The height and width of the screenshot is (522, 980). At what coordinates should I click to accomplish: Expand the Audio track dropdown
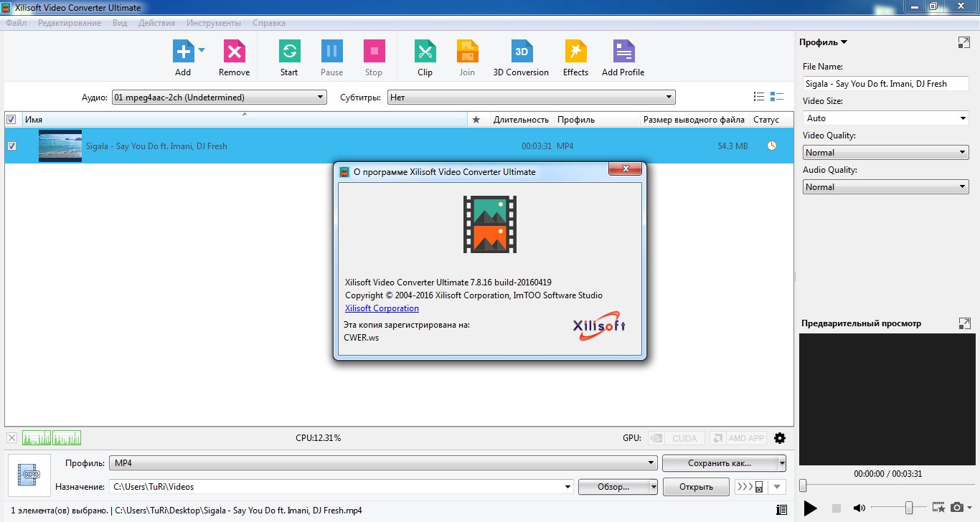(x=321, y=98)
